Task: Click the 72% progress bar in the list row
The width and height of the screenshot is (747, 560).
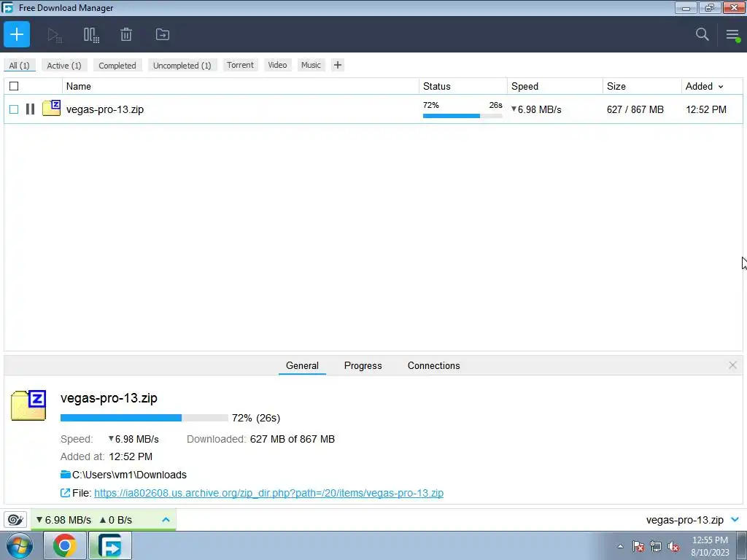Action: [462, 116]
